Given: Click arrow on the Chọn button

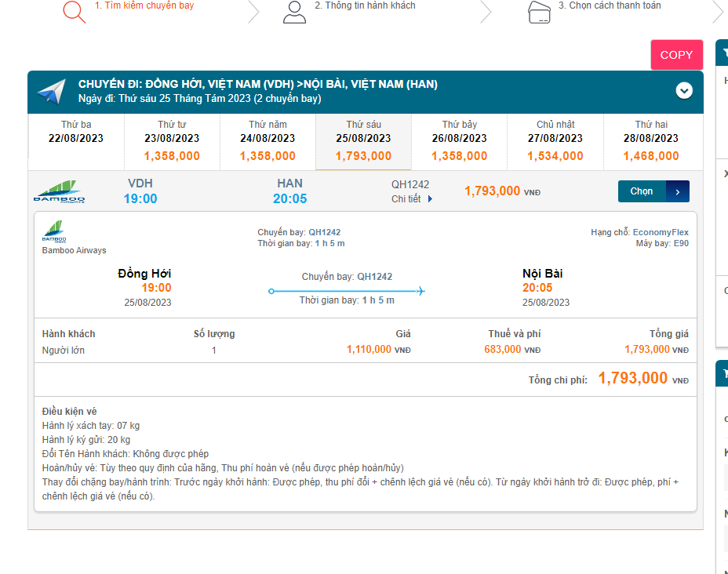Looking at the screenshot, I should pyautogui.click(x=678, y=191).
